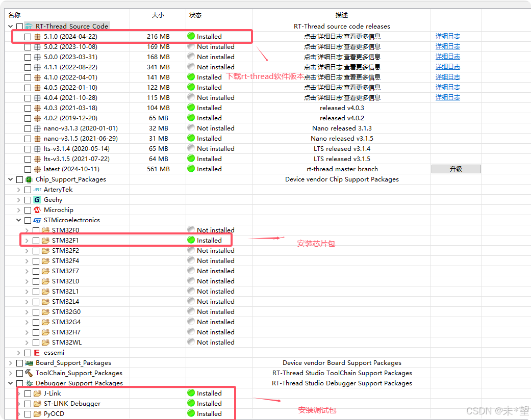Click the ST-LINK_Debugger folder icon

[38, 403]
